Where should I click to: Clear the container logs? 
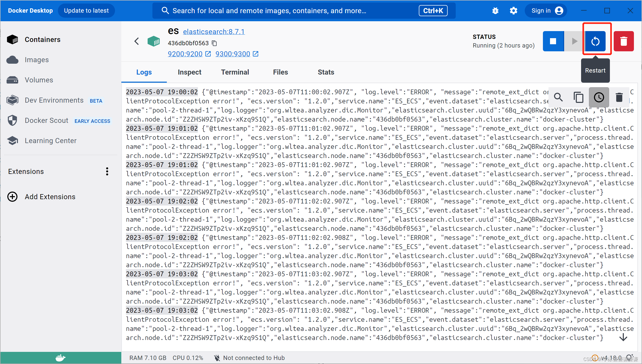[x=619, y=97]
